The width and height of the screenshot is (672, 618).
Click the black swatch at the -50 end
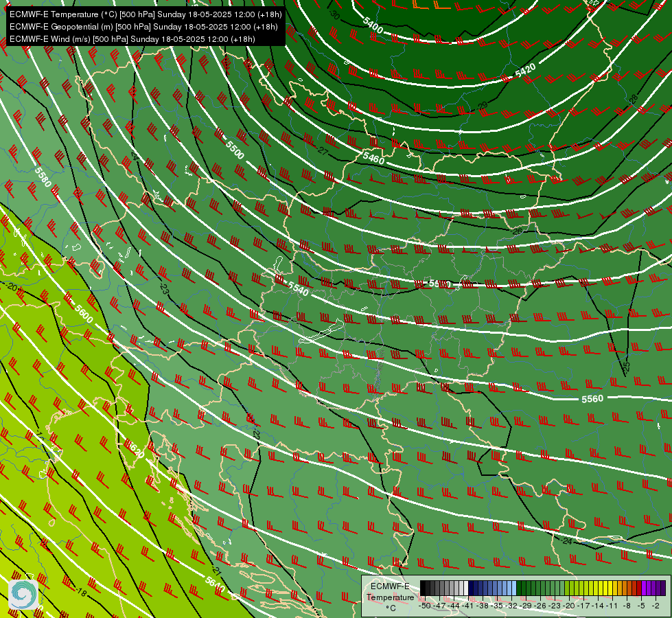coord(423,588)
